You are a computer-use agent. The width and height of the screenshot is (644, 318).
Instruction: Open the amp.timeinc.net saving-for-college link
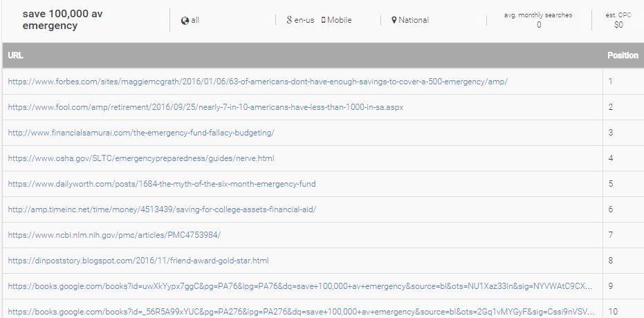tap(162, 209)
